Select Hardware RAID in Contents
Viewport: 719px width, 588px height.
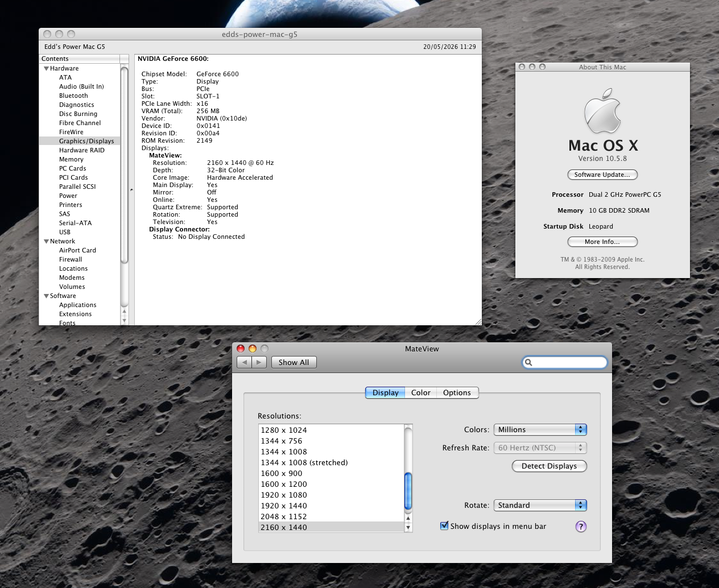[x=81, y=151]
